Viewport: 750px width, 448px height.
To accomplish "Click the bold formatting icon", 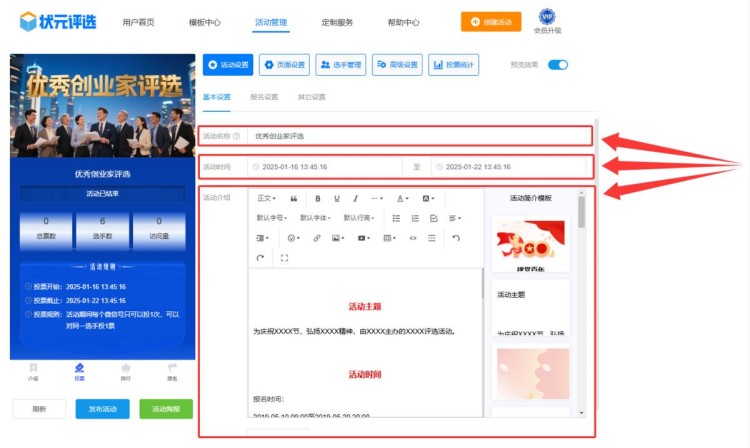I will click(x=318, y=198).
